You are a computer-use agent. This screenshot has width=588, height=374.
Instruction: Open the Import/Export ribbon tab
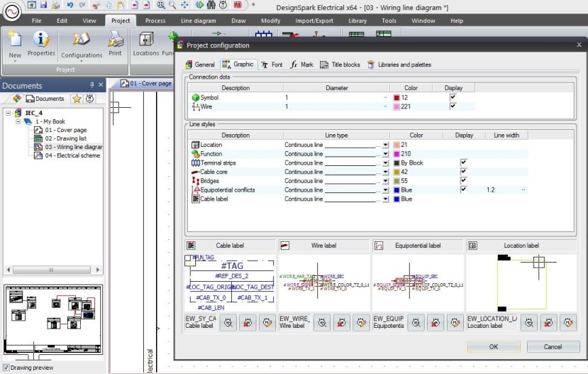click(314, 21)
